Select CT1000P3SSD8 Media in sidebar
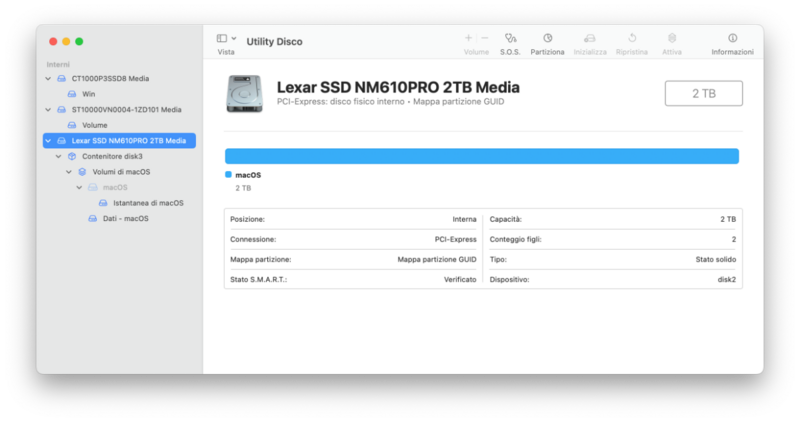Image resolution: width=800 pixels, height=422 pixels. [110, 79]
